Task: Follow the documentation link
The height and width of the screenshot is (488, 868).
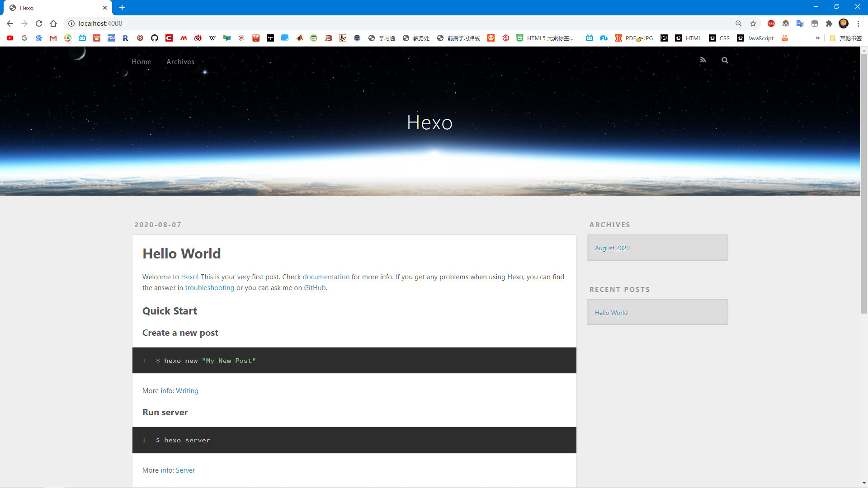Action: [x=326, y=277]
